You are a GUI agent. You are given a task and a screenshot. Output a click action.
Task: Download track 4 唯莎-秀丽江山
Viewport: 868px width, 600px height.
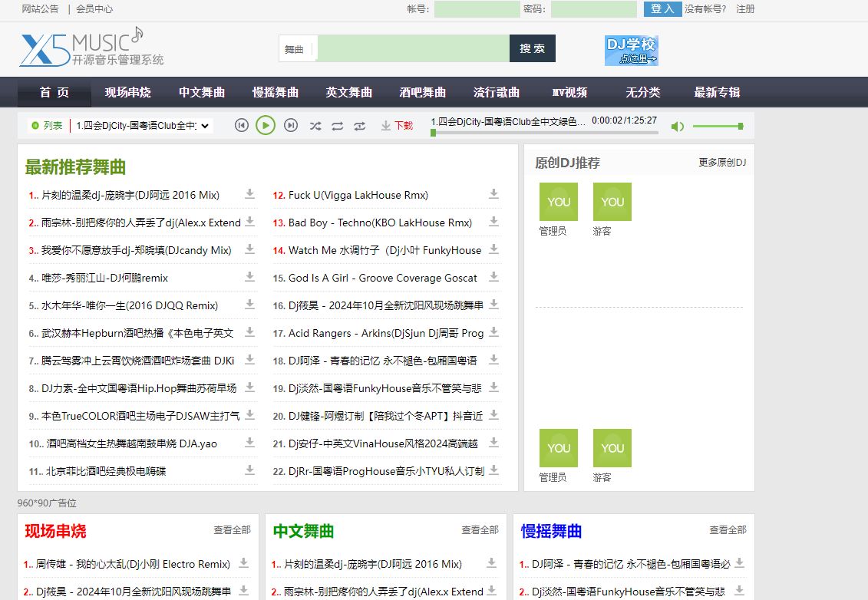click(x=249, y=277)
